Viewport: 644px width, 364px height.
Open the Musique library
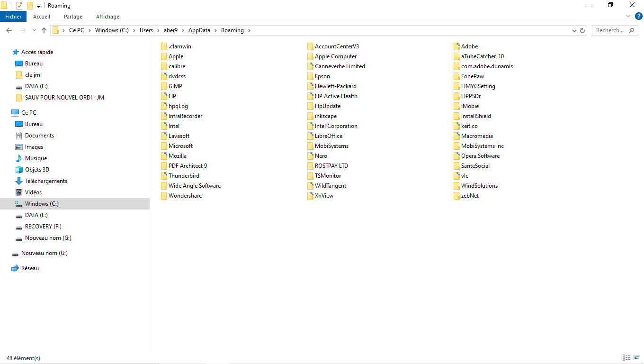pyautogui.click(x=36, y=158)
